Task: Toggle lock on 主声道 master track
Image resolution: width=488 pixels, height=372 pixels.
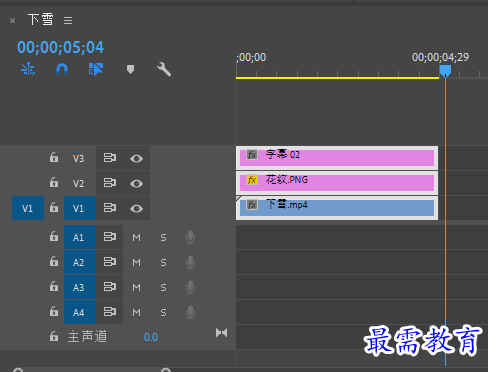Action: 54,337
